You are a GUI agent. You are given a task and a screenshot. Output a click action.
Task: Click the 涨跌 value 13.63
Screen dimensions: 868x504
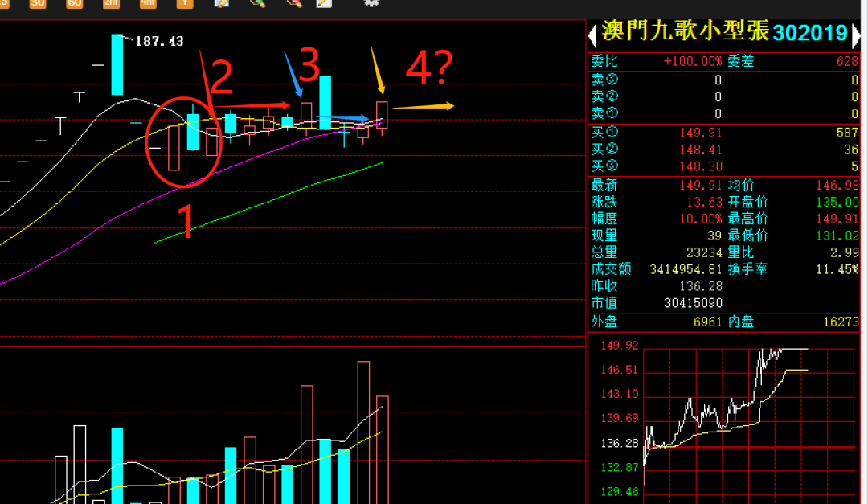pos(704,202)
